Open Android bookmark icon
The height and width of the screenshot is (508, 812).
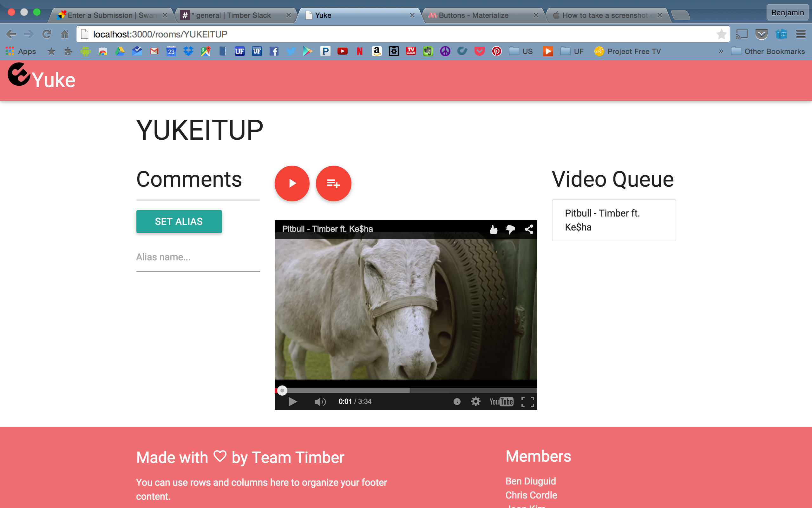coord(86,51)
